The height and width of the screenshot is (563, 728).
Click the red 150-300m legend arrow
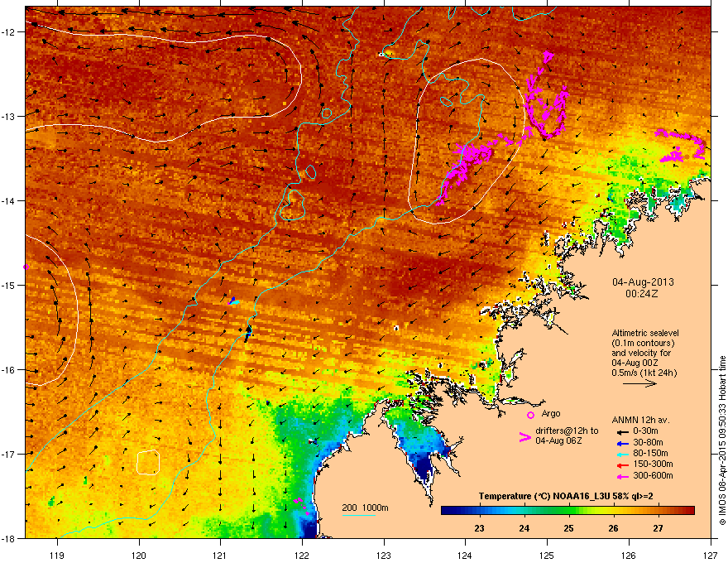click(622, 465)
